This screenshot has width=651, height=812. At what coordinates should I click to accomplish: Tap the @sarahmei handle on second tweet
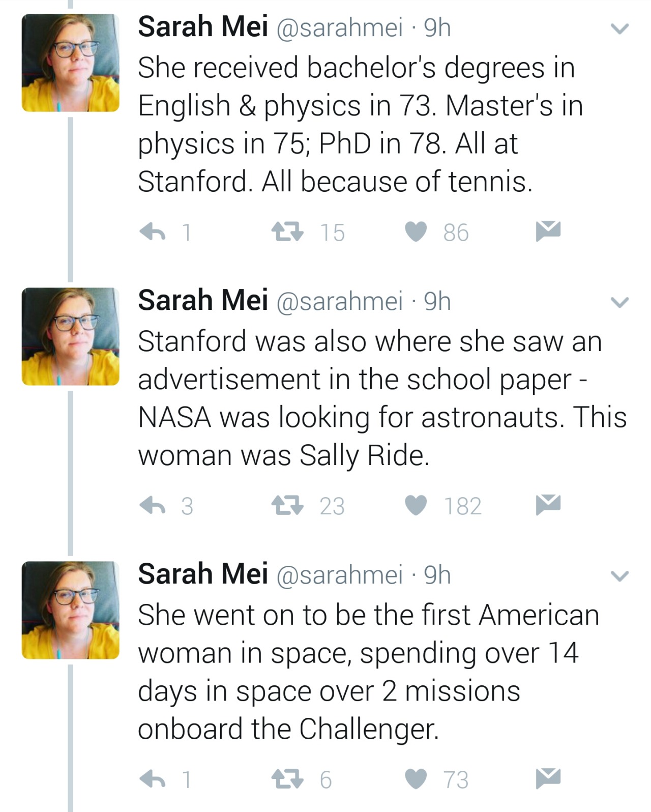tap(339, 301)
